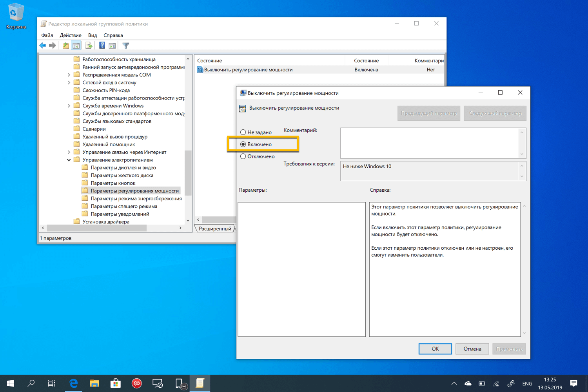Image resolution: width=588 pixels, height=392 pixels.
Task: Click the battery tray icon
Action: pos(482,383)
